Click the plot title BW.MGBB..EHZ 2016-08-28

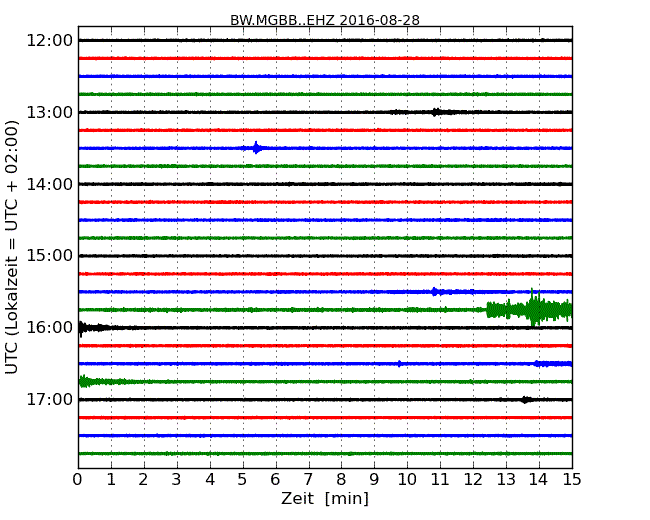pos(325,20)
